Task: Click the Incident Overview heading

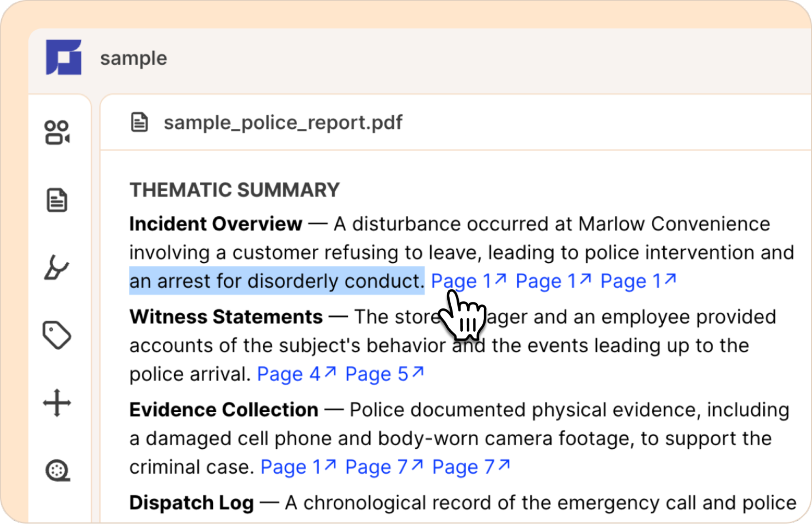Action: (x=216, y=224)
